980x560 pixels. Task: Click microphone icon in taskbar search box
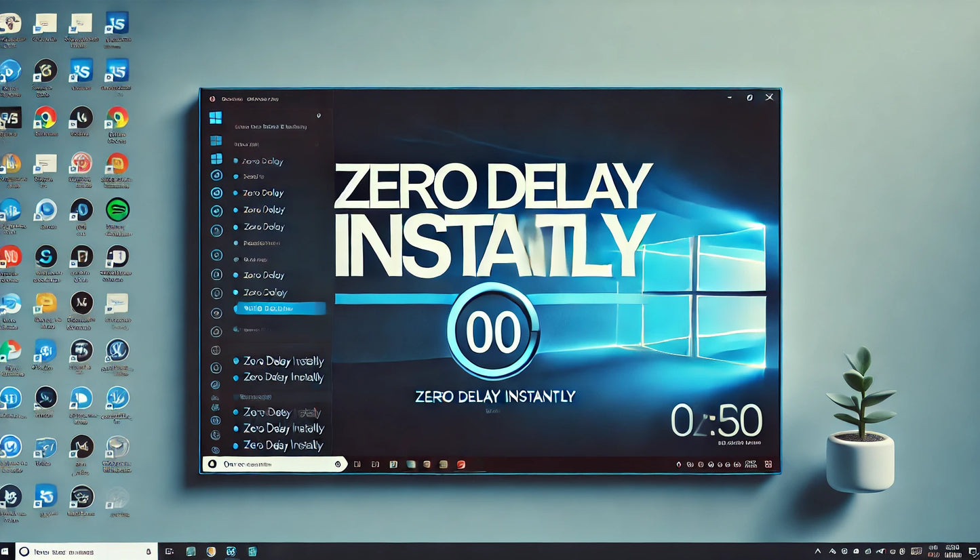(149, 552)
